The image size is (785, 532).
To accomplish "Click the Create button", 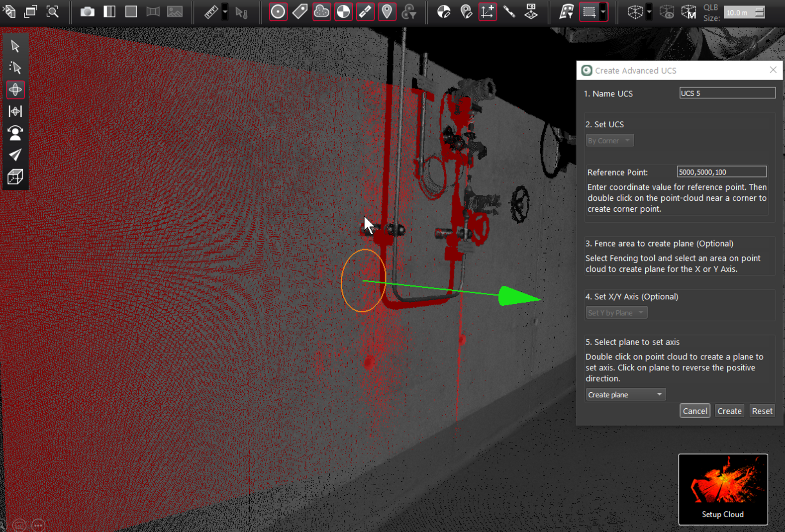I will click(729, 411).
